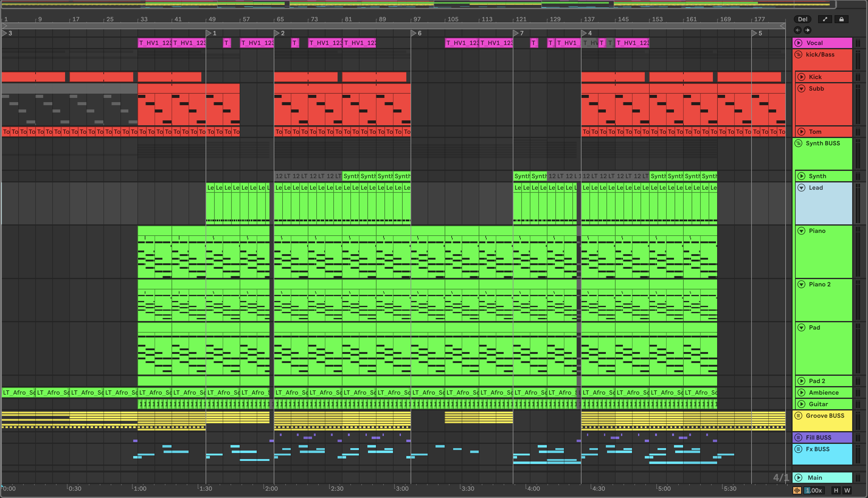The height and width of the screenshot is (498, 868).
Task: Unfold the Vocal track triangle
Action: click(x=798, y=43)
